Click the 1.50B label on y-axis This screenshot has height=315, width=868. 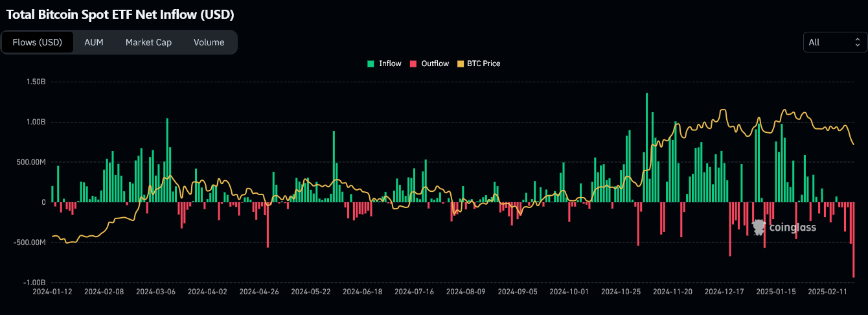(x=36, y=82)
